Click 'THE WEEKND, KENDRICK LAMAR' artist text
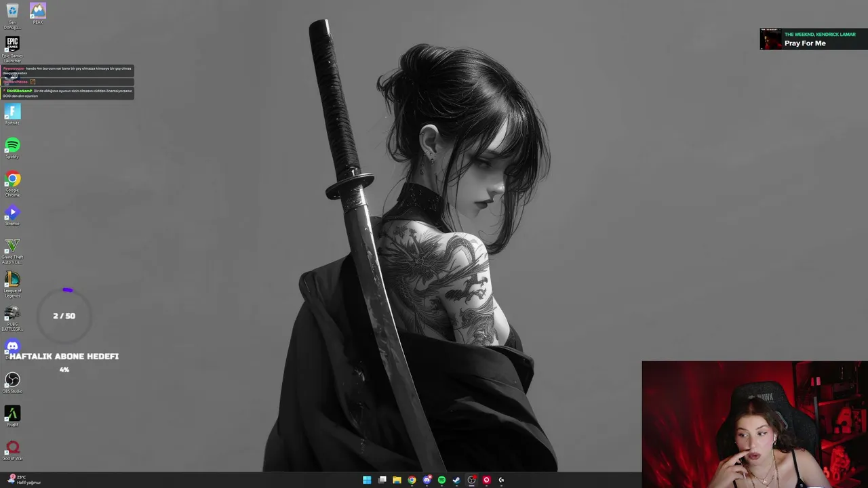 coord(820,35)
